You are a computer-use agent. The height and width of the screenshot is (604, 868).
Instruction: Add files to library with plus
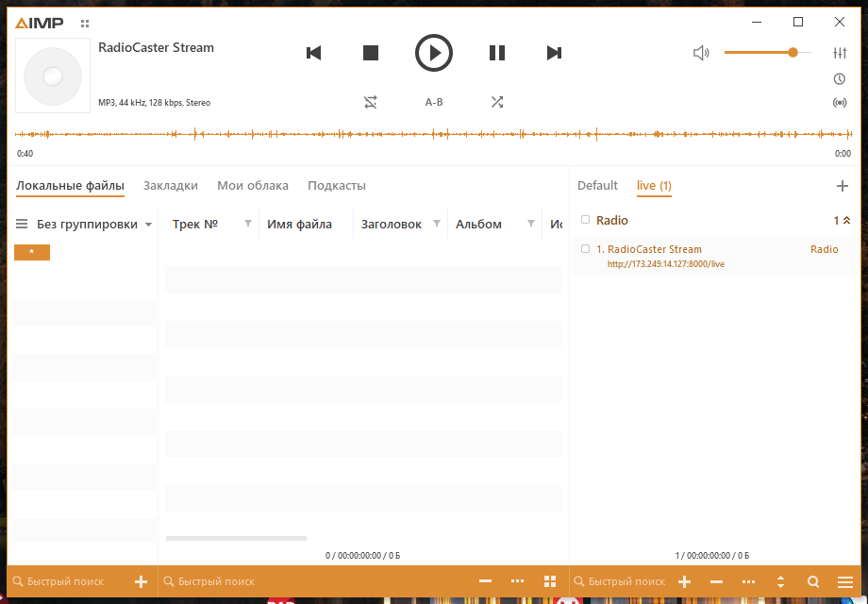point(142,581)
